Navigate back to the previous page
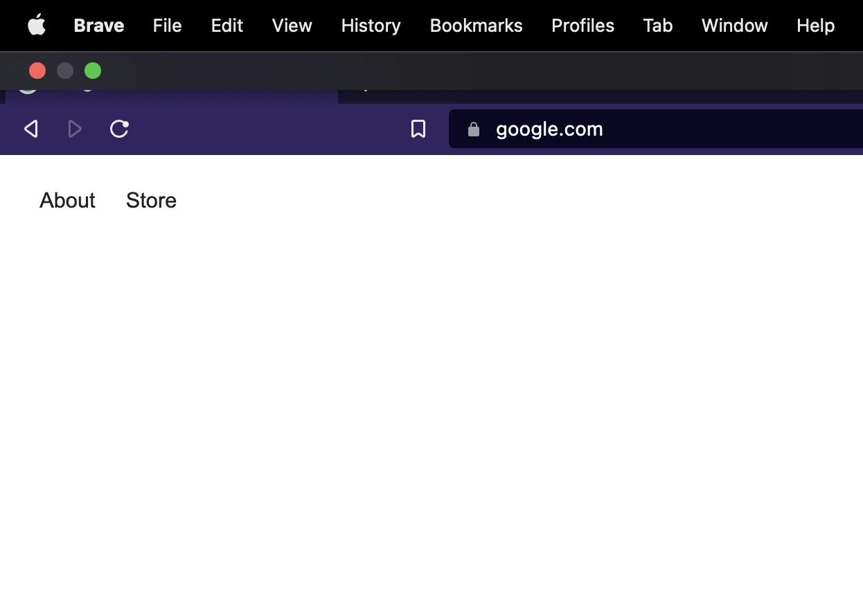863x616 pixels. (x=31, y=129)
